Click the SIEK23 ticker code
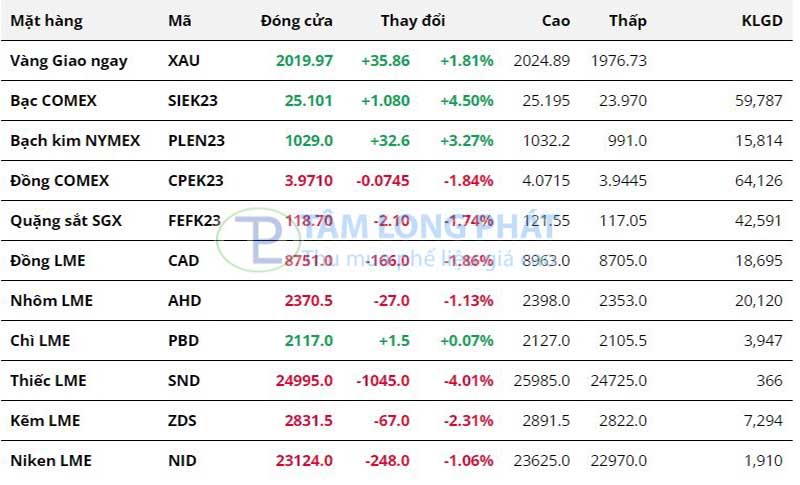 193,101
